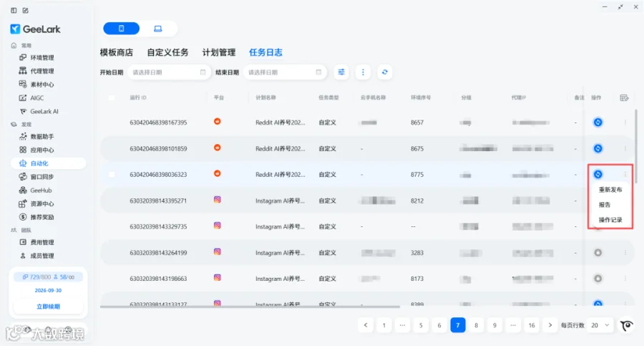Refresh the task log list
Viewport: 644px width, 346px height.
click(385, 72)
